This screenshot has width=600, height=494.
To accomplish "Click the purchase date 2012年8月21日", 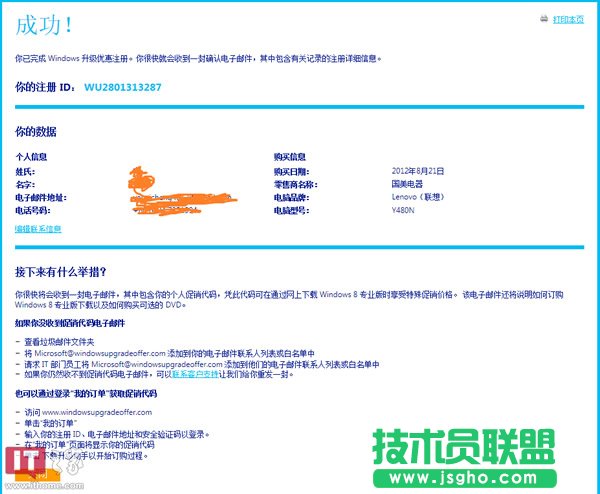I will click(418, 171).
